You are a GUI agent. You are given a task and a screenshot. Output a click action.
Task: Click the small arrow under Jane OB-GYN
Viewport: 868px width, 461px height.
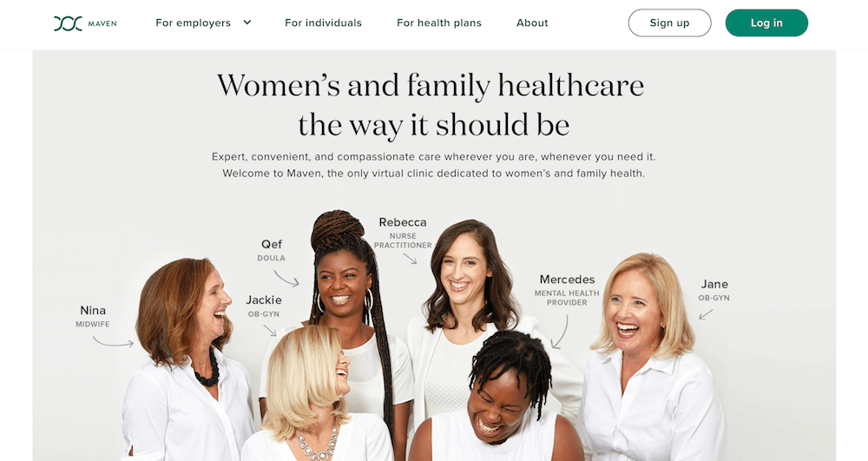[x=705, y=314]
